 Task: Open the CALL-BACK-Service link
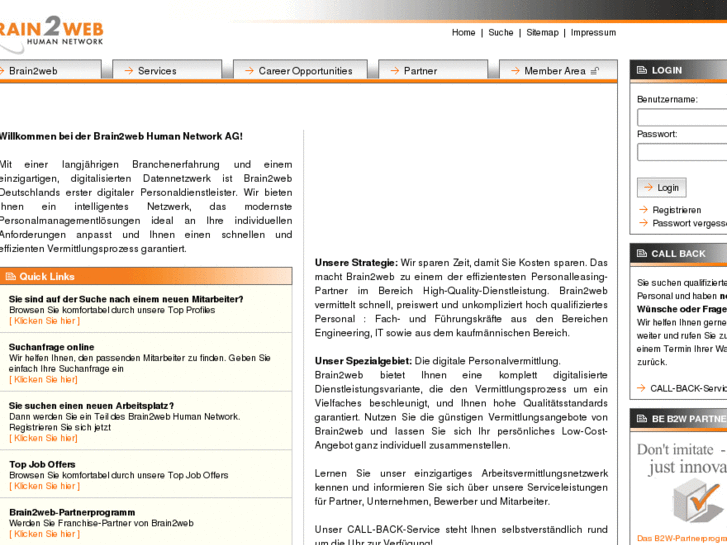tap(689, 388)
